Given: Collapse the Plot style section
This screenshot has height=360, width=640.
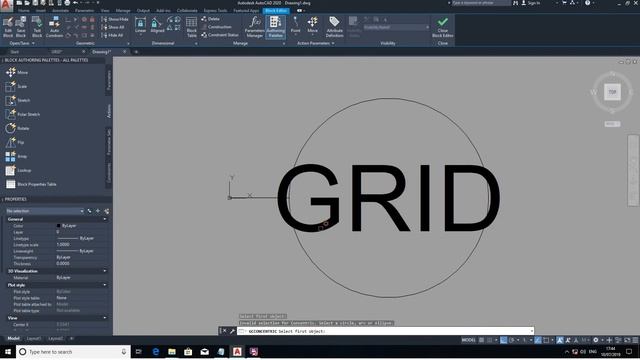Looking at the screenshot, I should 105,285.
